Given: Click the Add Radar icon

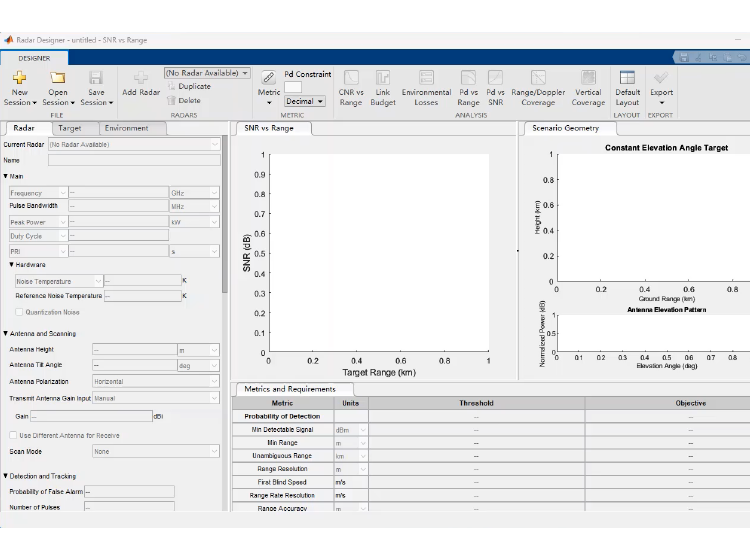Looking at the screenshot, I should click(x=141, y=77).
